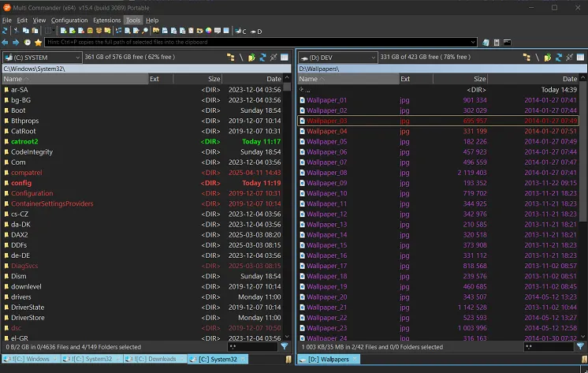Expand the dropdown arrow beside selection toolbar icon

pyautogui.click(x=54, y=31)
